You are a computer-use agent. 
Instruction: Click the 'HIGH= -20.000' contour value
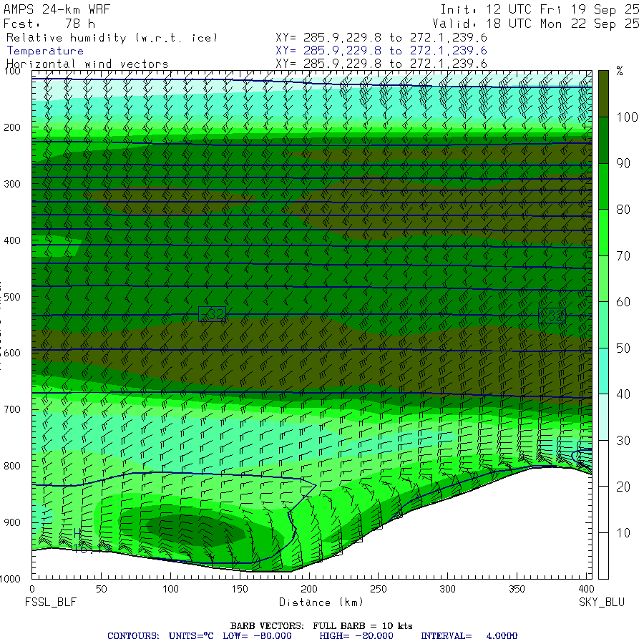tap(356, 636)
